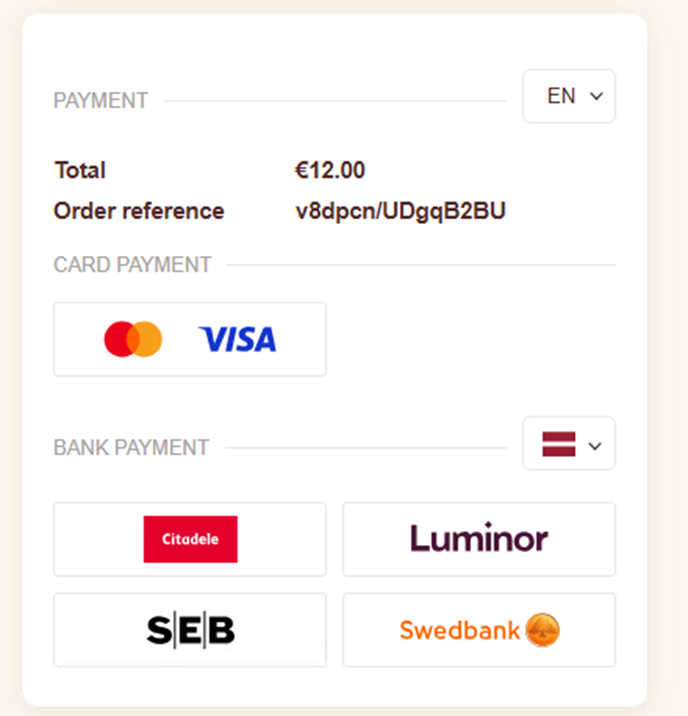The height and width of the screenshot is (716, 688).
Task: Click the CARD PAYMENT section heading
Action: click(x=132, y=264)
